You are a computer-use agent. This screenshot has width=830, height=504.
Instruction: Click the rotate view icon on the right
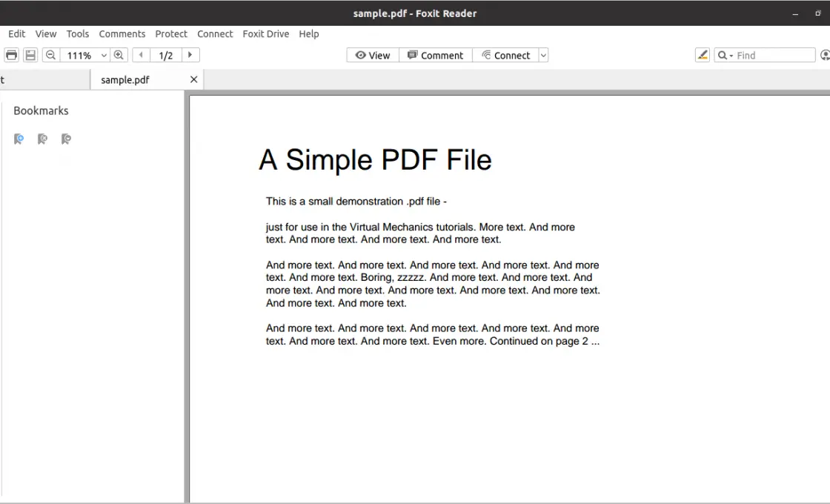coord(825,54)
